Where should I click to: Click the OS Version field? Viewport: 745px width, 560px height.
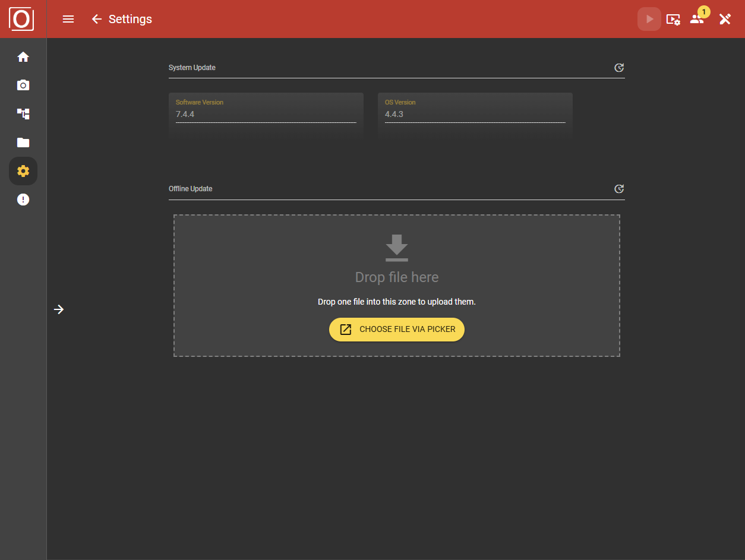click(x=475, y=114)
